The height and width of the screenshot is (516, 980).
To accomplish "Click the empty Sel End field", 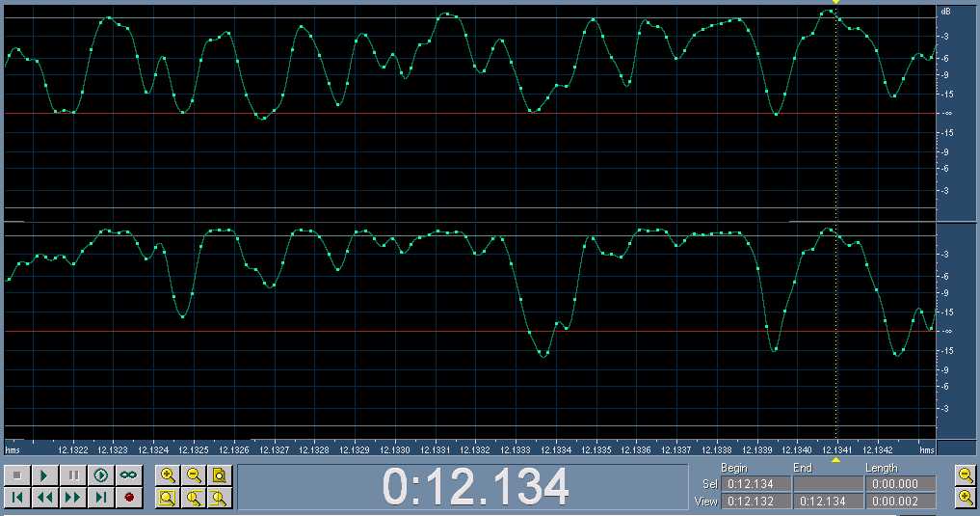I will tap(828, 483).
